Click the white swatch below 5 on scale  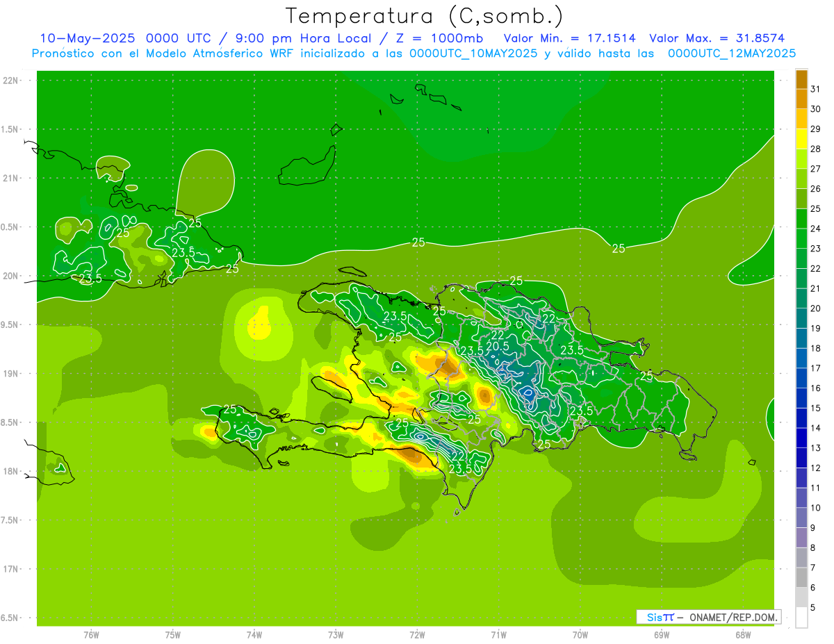tap(801, 618)
